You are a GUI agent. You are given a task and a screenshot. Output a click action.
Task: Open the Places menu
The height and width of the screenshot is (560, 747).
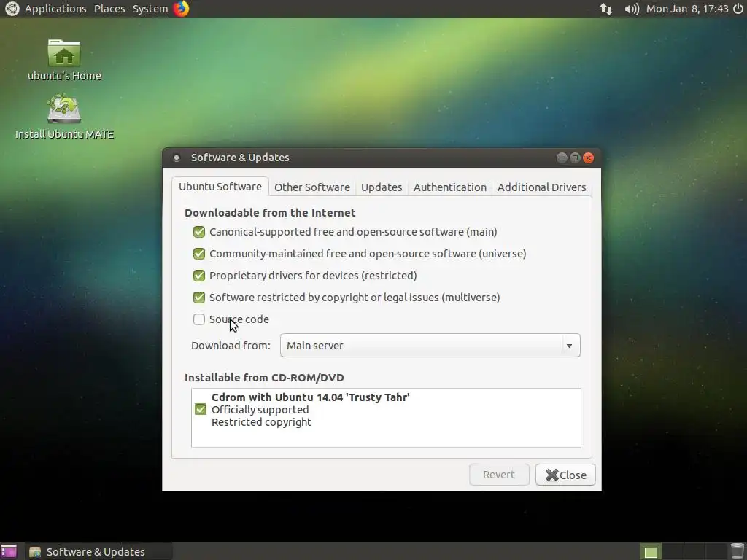coord(109,9)
